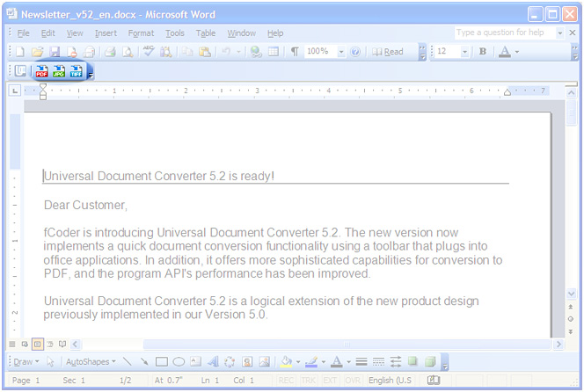Select the Line drawing tool
Image resolution: width=584 pixels, height=392 pixels.
click(128, 361)
